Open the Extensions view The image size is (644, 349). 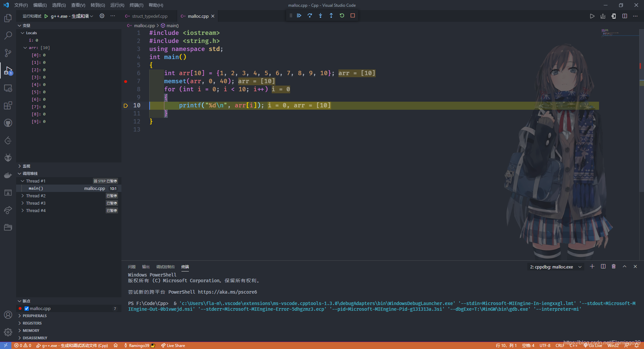coord(8,105)
